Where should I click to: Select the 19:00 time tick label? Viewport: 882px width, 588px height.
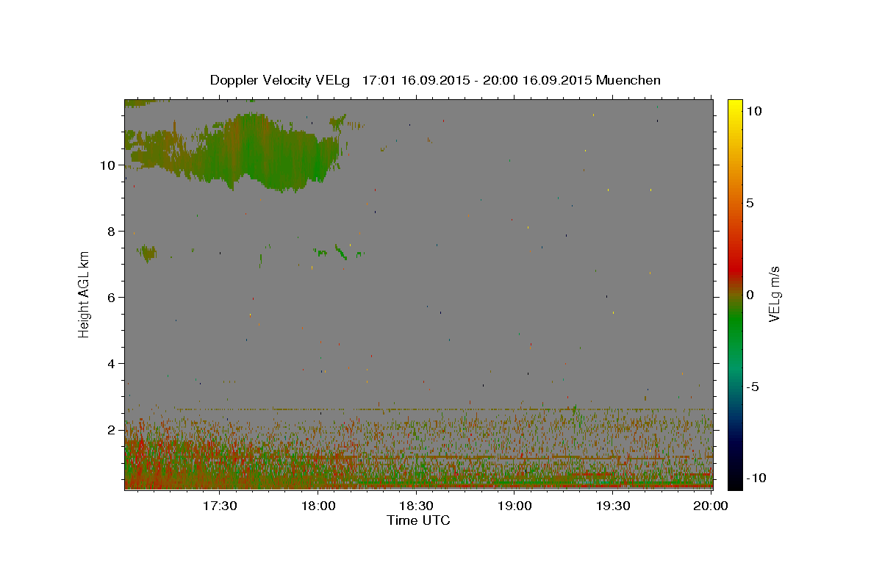click(514, 506)
